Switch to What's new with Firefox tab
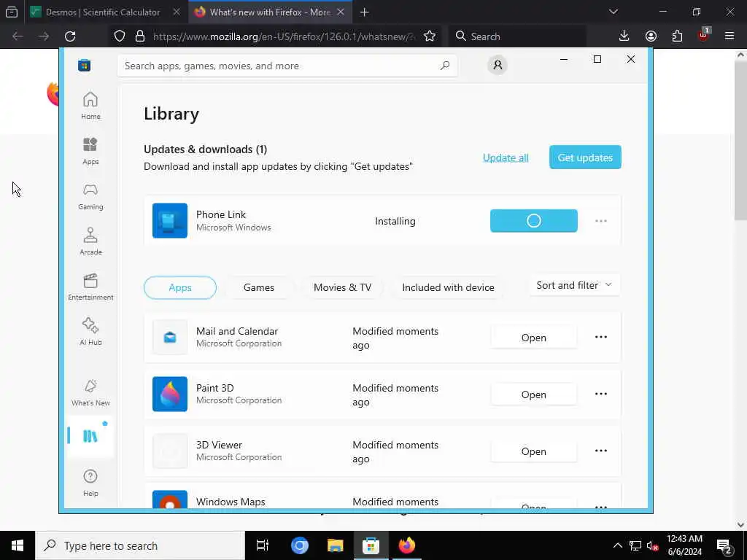 point(270,12)
